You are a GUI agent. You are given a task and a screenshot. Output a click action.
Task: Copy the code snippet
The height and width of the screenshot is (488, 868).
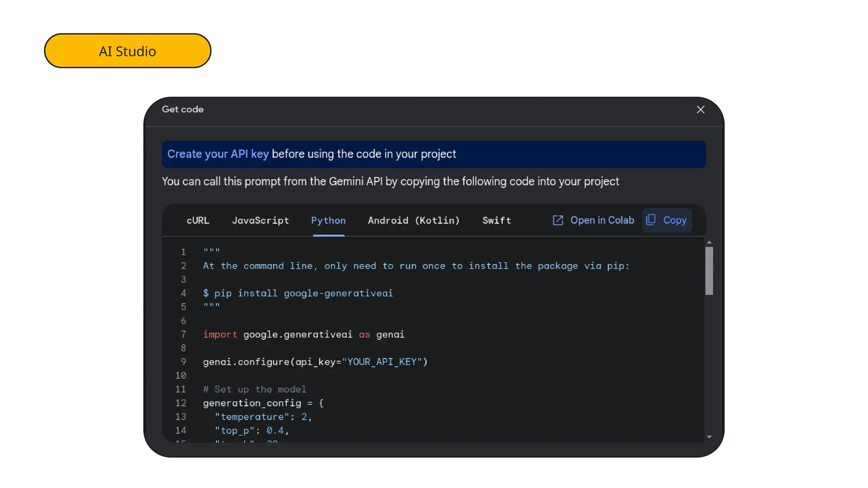667,220
